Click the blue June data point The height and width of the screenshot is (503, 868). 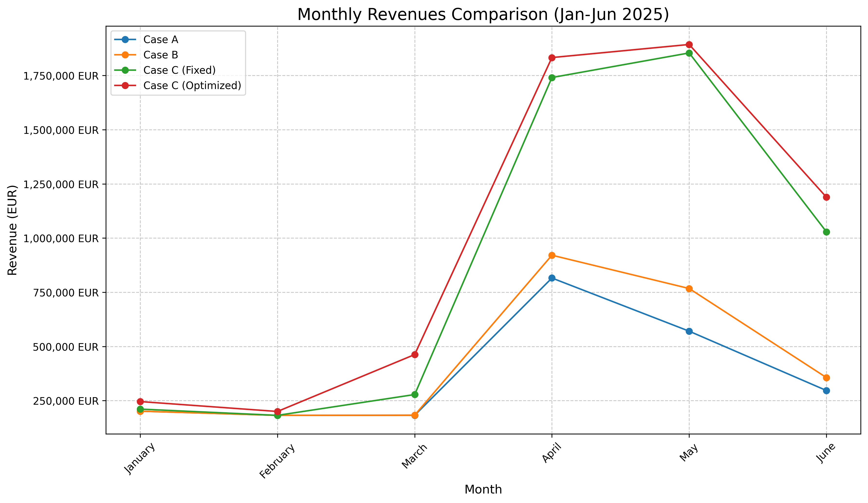(x=826, y=390)
